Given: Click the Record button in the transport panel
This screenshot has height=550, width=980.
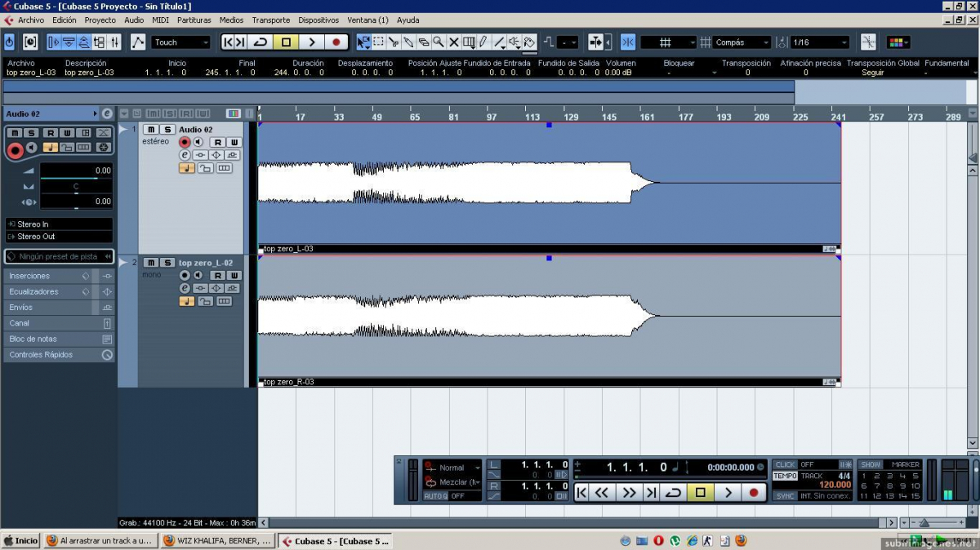Looking at the screenshot, I should (753, 492).
